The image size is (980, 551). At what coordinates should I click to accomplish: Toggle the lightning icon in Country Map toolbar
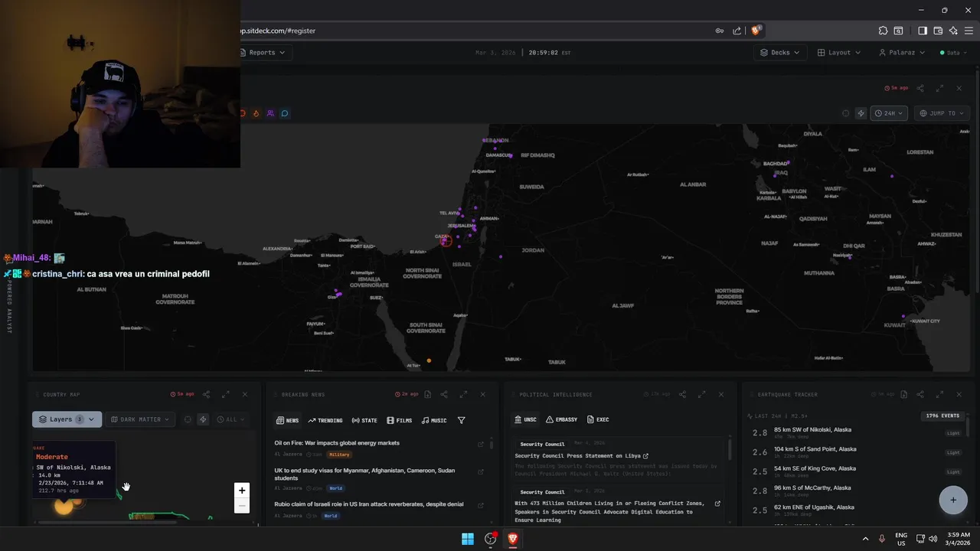click(203, 419)
